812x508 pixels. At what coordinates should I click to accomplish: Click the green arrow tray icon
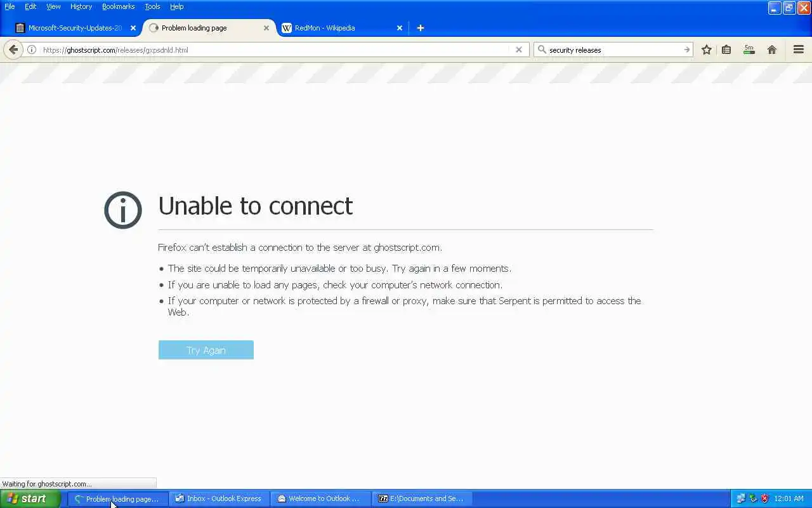pyautogui.click(x=753, y=498)
